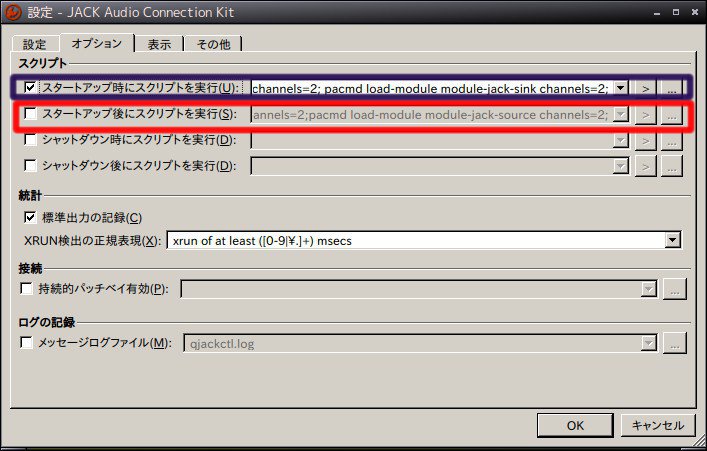Go to the その他 tab
This screenshot has width=707, height=451.
pos(213,44)
